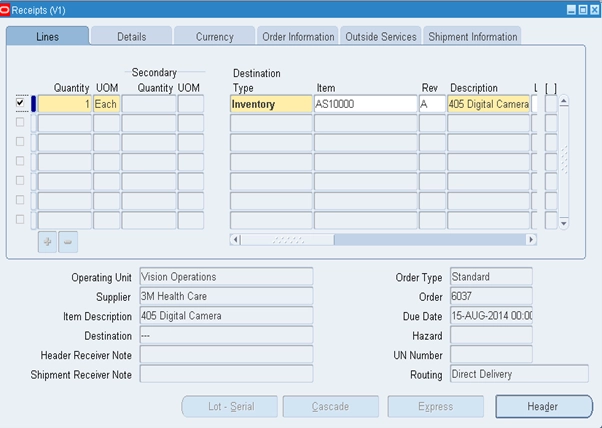602x428 pixels.
Task: Click the horizontal scrollbar thumb
Action: 288,240
